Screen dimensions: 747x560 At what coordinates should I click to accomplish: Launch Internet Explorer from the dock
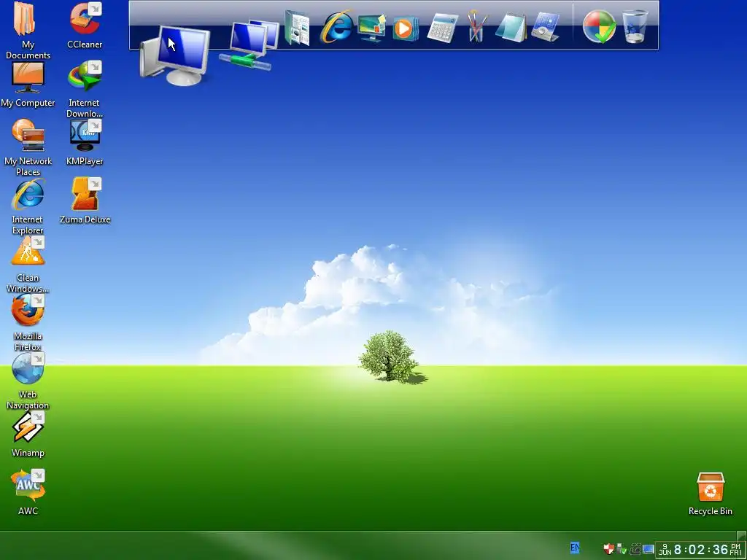336,27
